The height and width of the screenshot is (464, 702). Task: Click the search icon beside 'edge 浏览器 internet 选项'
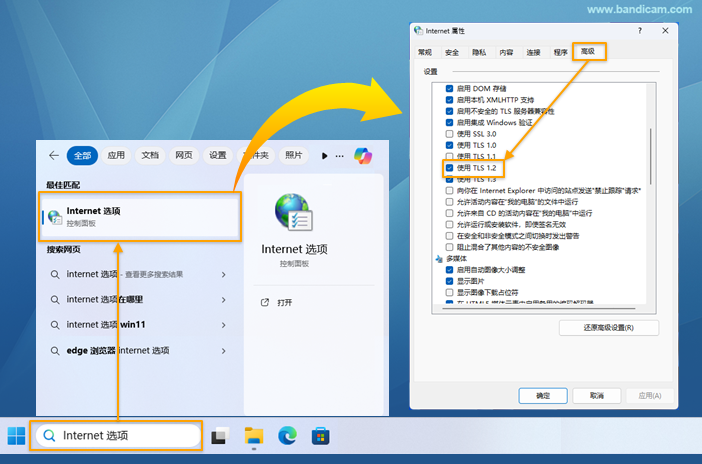coord(55,351)
